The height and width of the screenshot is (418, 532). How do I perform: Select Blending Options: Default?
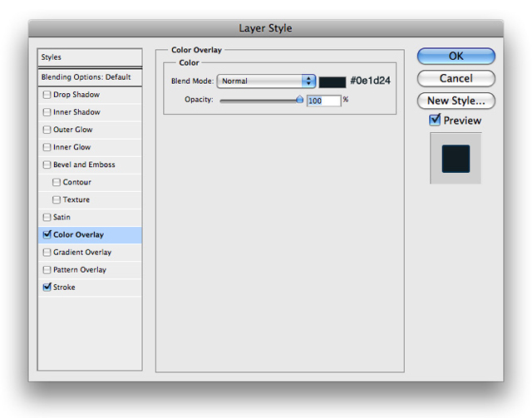point(90,77)
